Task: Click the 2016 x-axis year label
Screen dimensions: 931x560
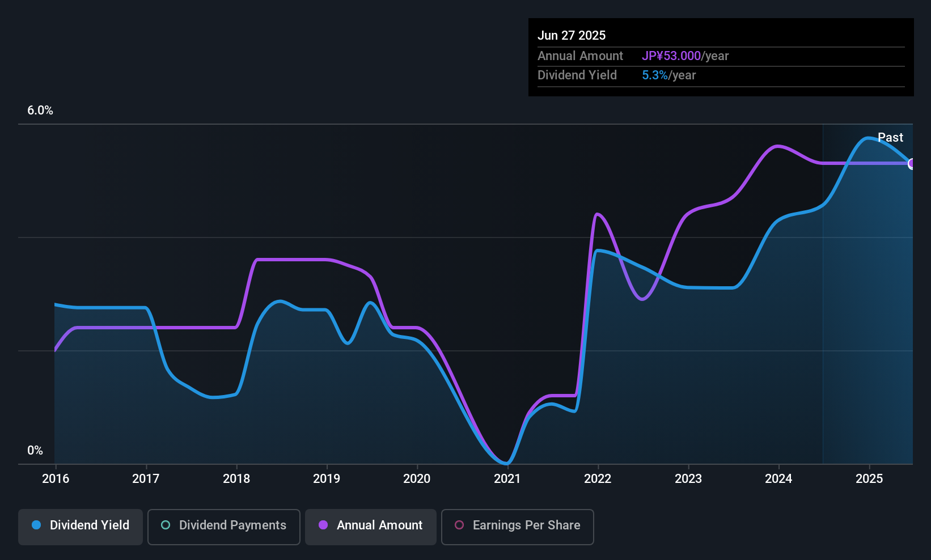Action: click(x=56, y=479)
